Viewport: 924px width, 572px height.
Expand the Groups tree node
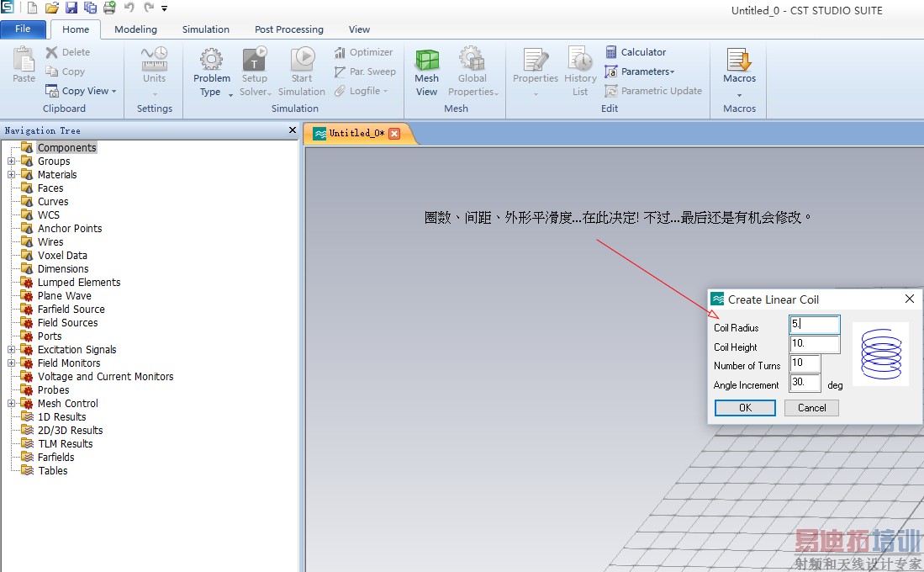click(x=11, y=161)
